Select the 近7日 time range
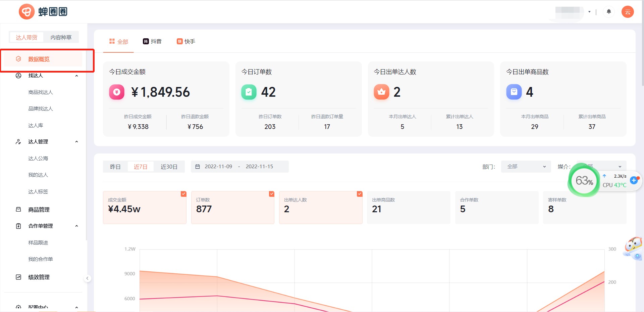644x312 pixels. pos(141,167)
